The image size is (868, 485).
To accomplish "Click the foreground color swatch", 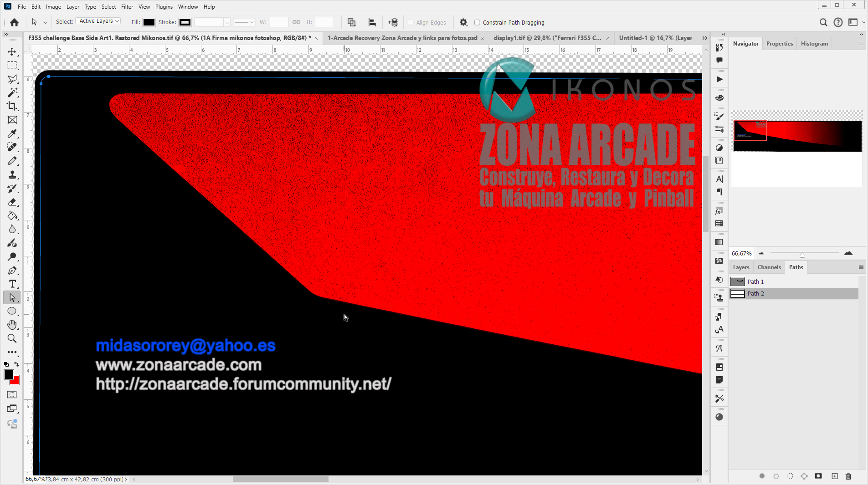I will click(8, 374).
